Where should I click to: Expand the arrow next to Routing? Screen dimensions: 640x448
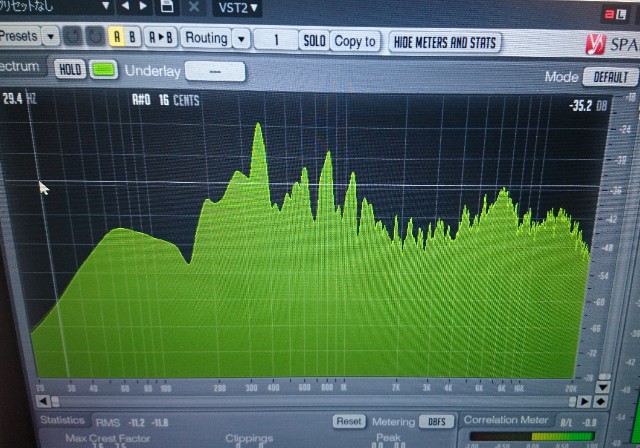click(241, 39)
